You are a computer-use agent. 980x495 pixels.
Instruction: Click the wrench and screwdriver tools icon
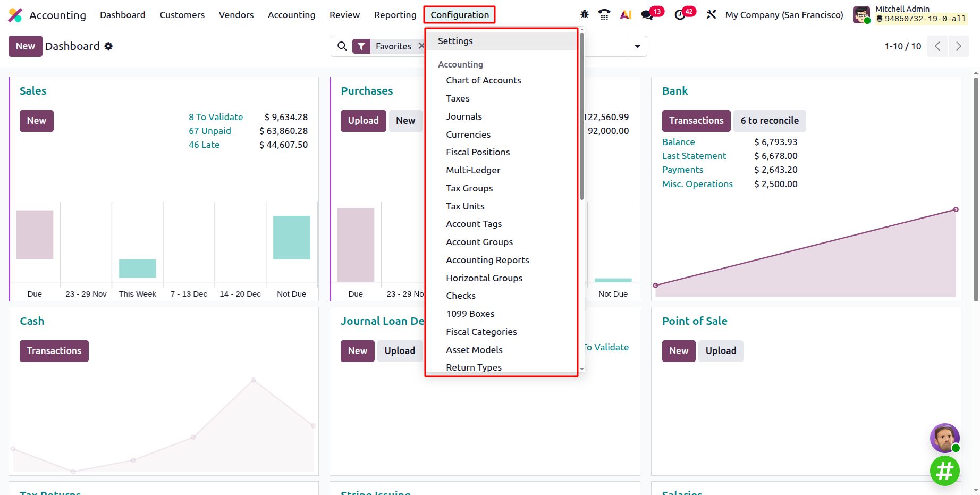pos(711,14)
